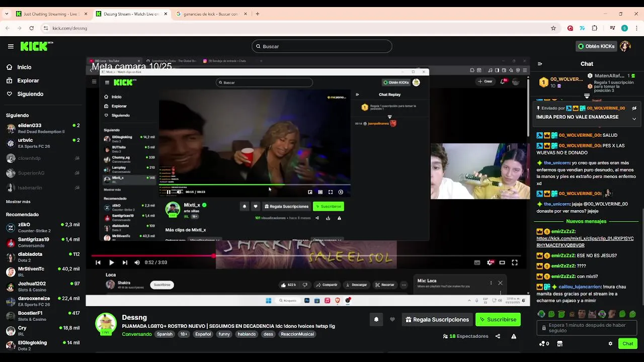Close the Mix: Loca playlist panel
Image resolution: width=644 pixels, height=362 pixels.
(x=500, y=283)
